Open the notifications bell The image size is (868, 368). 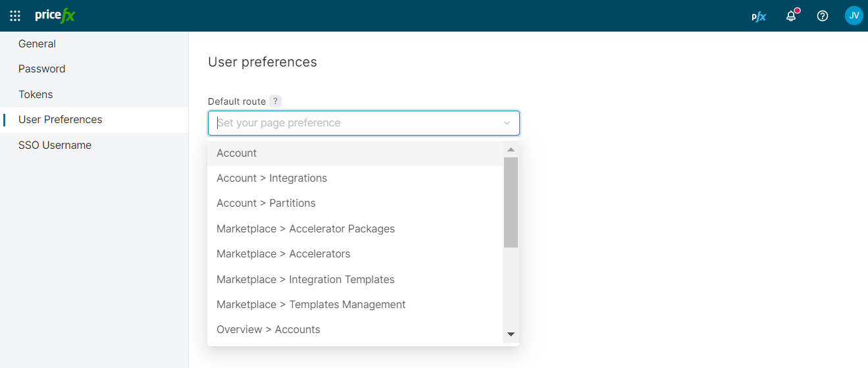click(791, 16)
